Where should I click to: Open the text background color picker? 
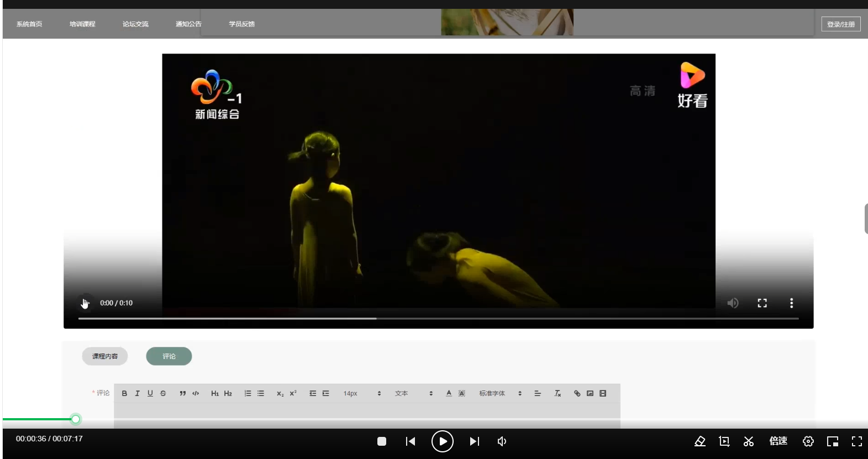point(462,393)
